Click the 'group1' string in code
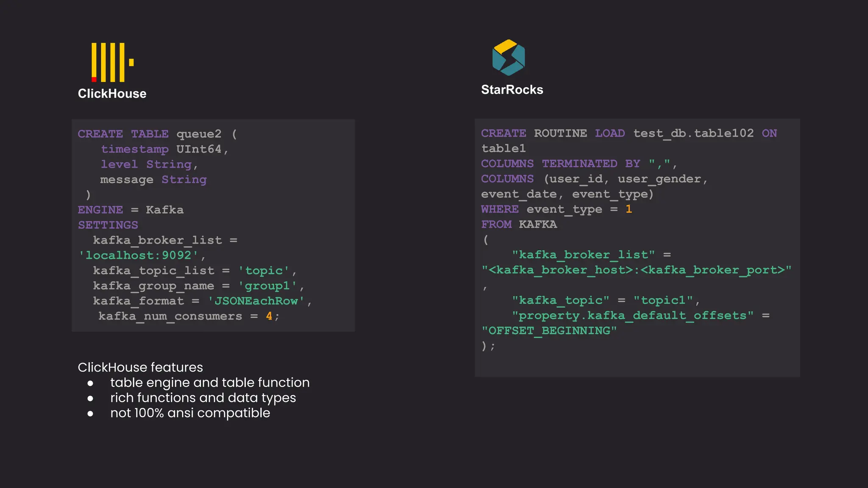 [267, 286]
